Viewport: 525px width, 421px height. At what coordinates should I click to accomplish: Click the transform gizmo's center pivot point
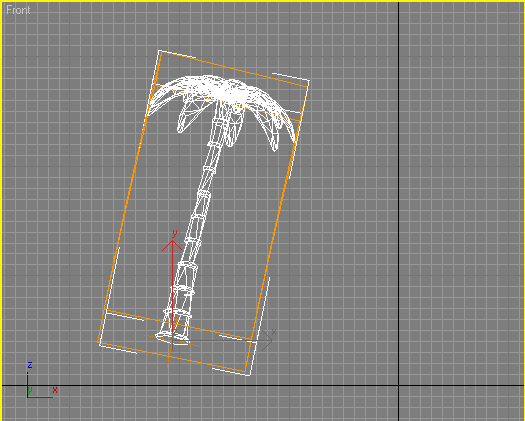[x=172, y=341]
